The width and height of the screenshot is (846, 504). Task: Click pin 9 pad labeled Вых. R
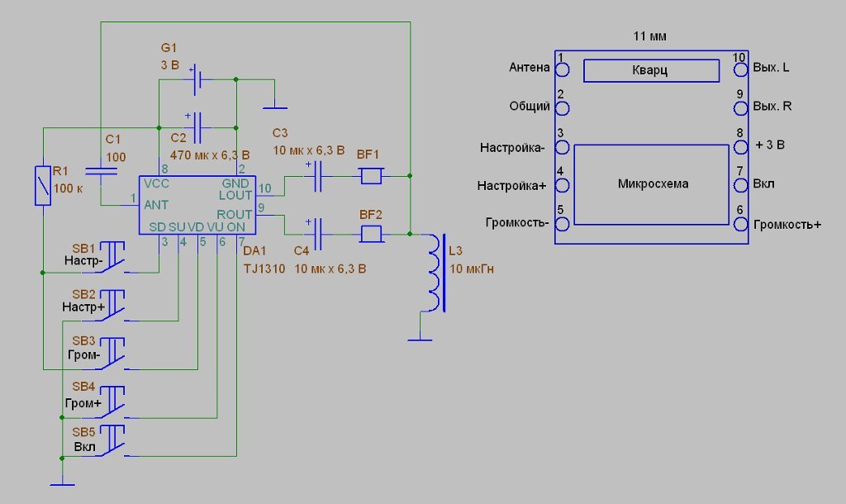point(740,108)
